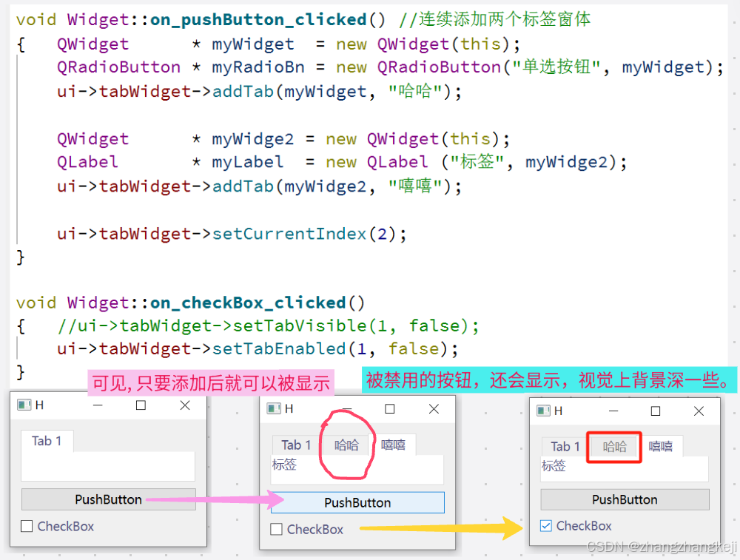
Task: Select Tab 1 in the middle window
Action: 296,445
